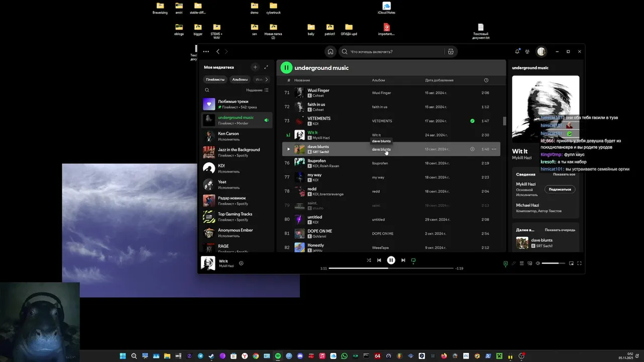Pause playback with the bottom player button
This screenshot has width=644, height=362.
391,260
